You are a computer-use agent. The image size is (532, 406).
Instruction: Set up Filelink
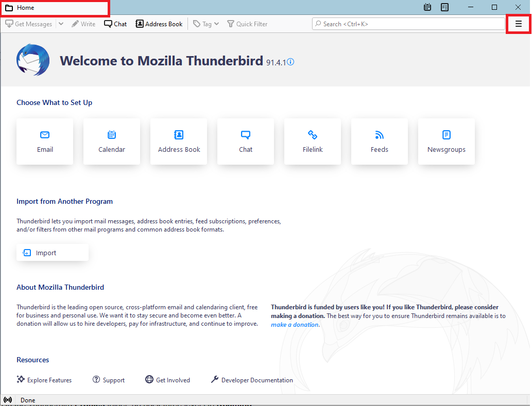coord(313,142)
